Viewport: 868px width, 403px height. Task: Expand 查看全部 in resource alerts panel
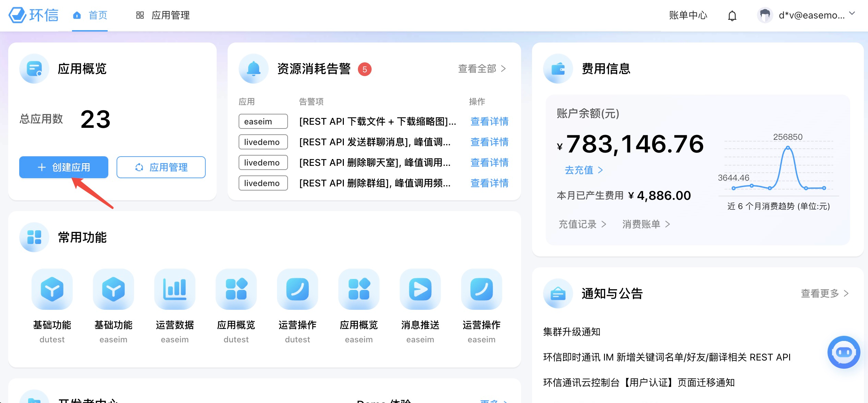478,69
